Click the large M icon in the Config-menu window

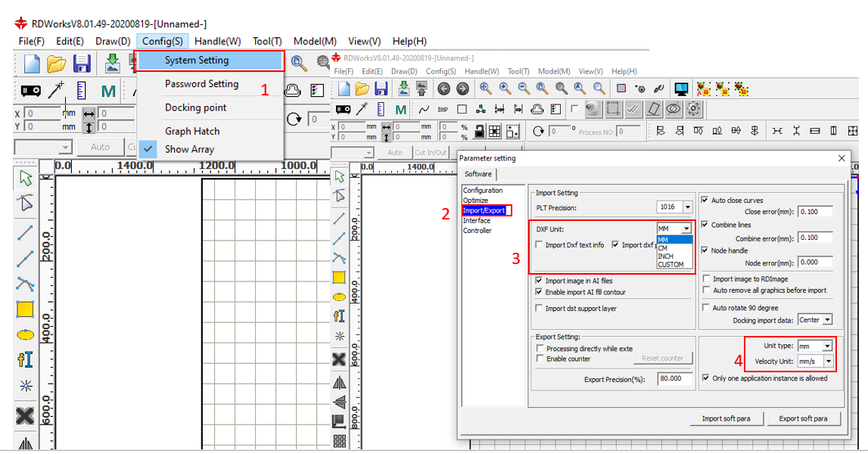point(108,91)
